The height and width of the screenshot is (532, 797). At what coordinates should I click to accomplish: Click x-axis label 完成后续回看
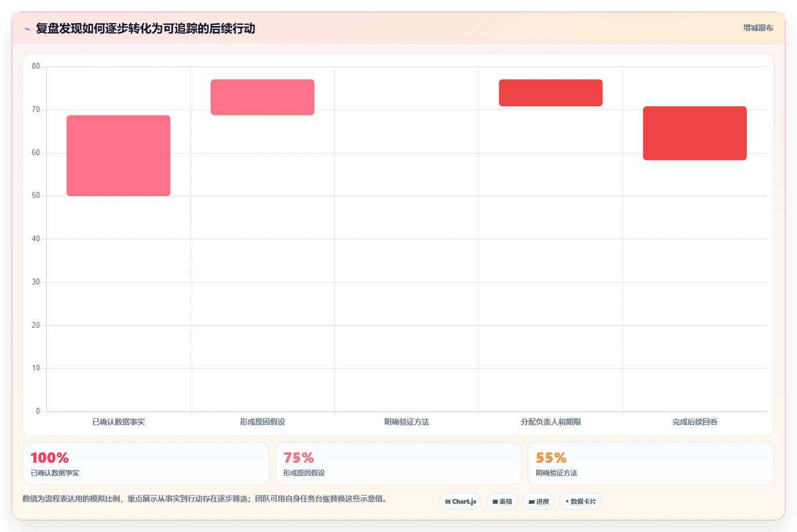[x=695, y=422]
